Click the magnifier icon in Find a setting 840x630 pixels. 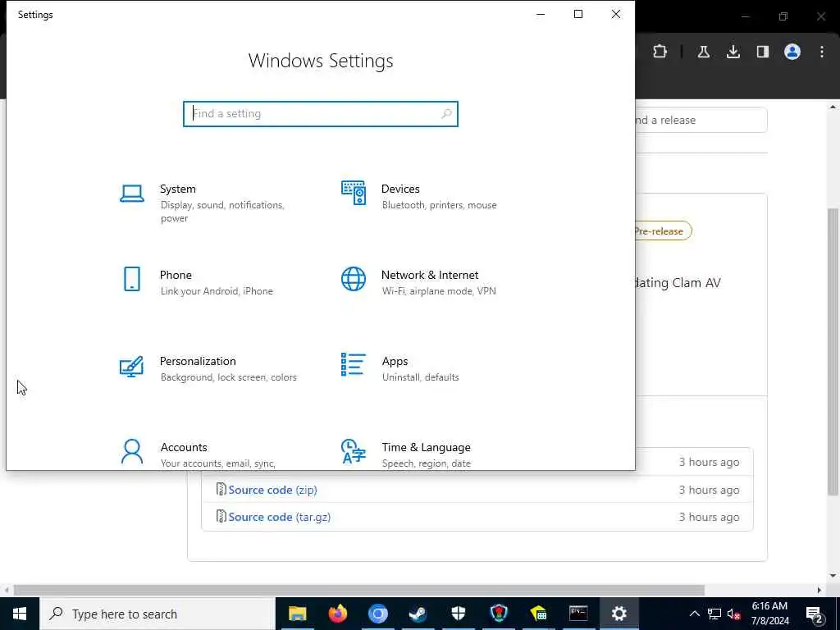446,113
